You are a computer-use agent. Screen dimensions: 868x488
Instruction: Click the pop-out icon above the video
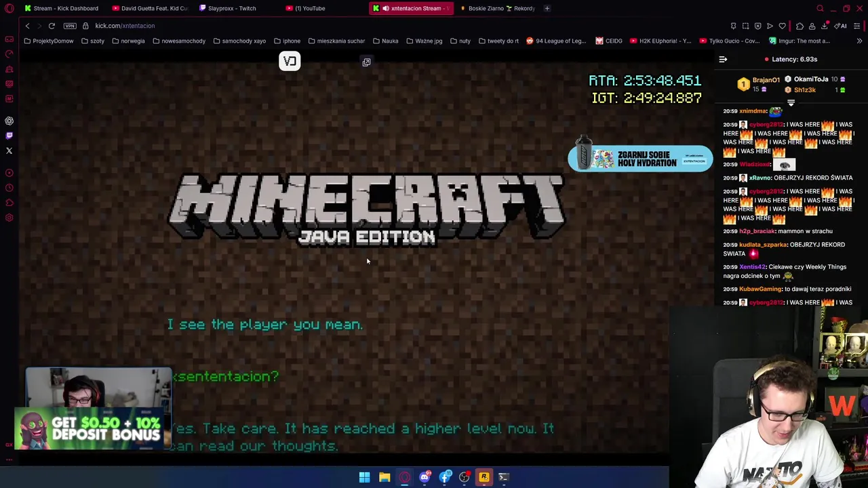(366, 62)
